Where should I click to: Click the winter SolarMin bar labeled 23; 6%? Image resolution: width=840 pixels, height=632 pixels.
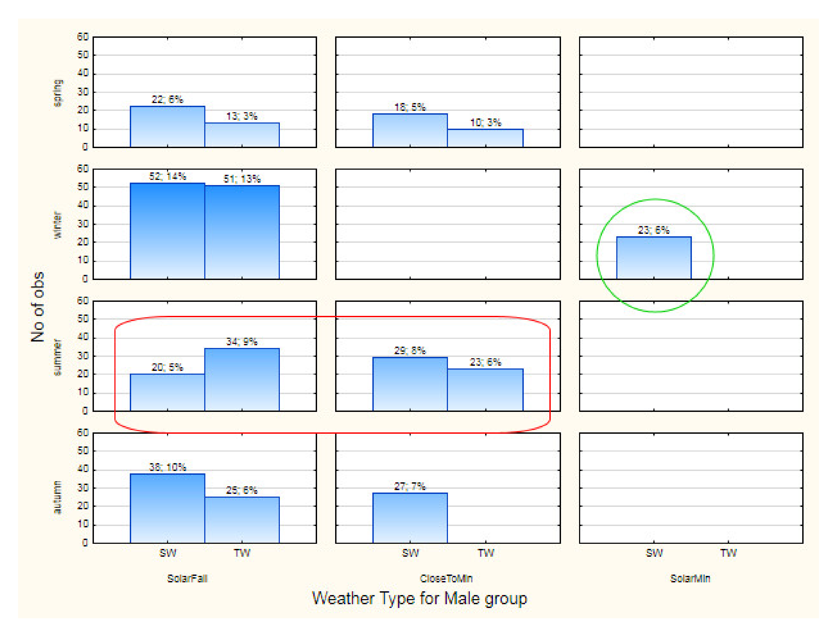tap(654, 258)
